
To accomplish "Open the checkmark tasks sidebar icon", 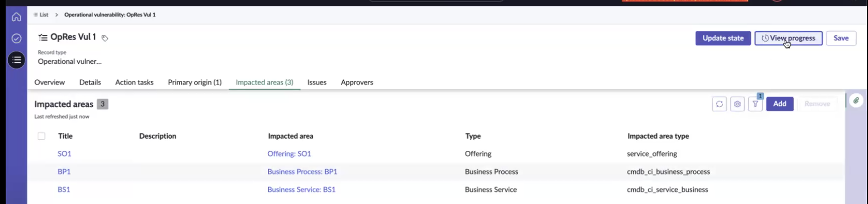I will click(x=17, y=39).
